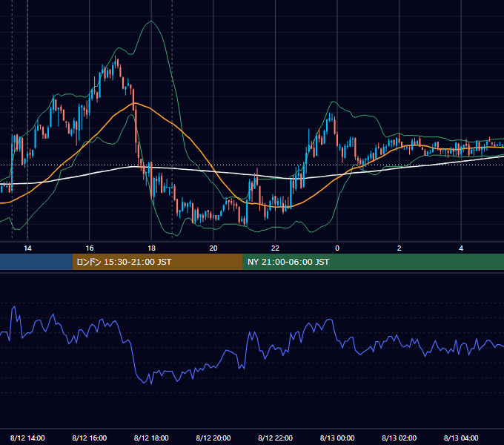Image resolution: width=504 pixels, height=445 pixels.
Task: Click the 8/13 02:00 date label
Action: click(x=399, y=438)
